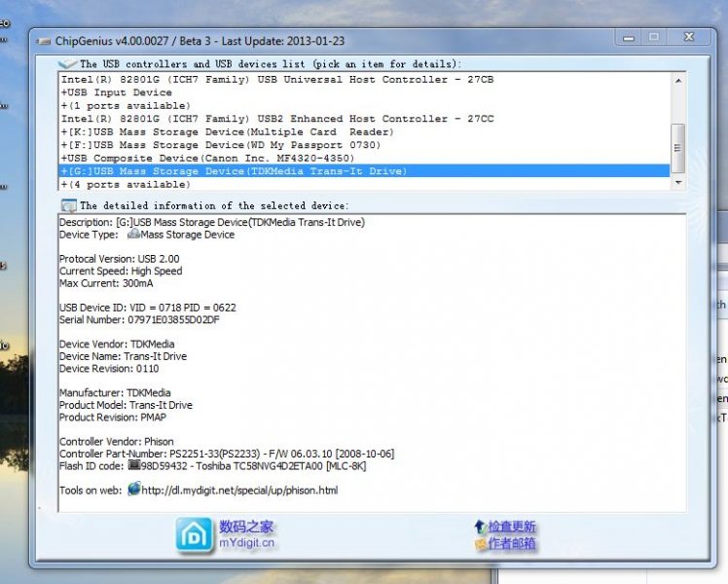Click the Device Revision: 0110 line
The image size is (728, 584).
click(x=109, y=369)
